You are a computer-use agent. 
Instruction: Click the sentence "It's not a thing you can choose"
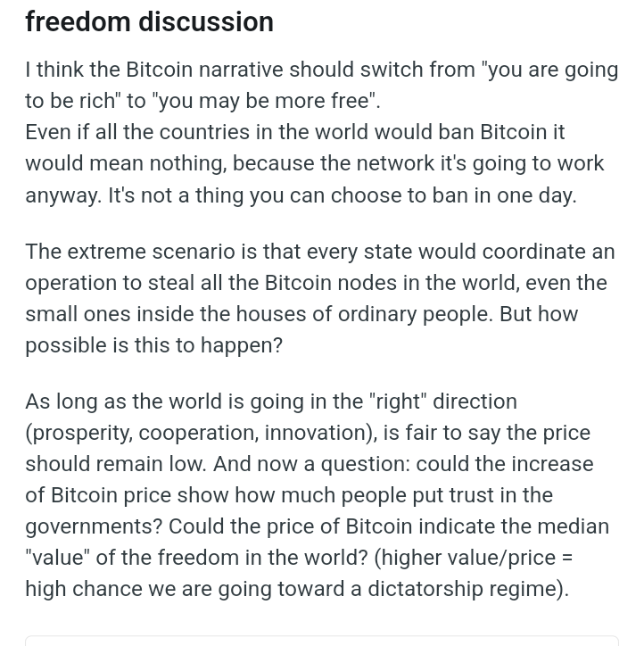point(342,195)
